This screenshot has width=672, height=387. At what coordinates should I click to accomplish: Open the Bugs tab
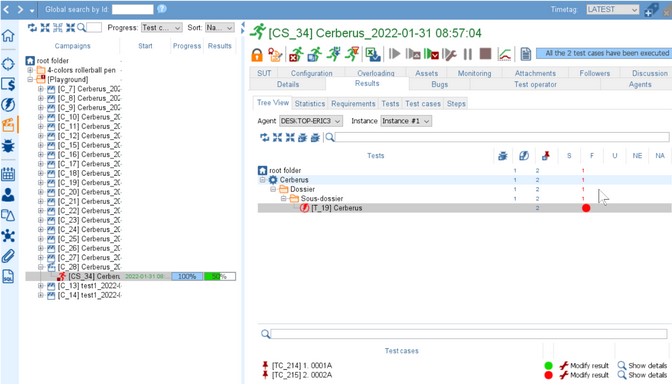[x=439, y=84]
